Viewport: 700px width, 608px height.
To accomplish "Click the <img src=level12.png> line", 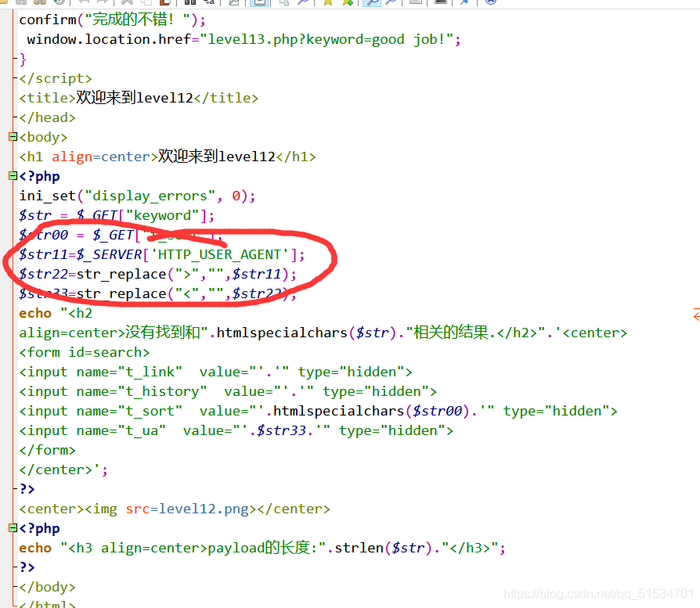I will [175, 509].
